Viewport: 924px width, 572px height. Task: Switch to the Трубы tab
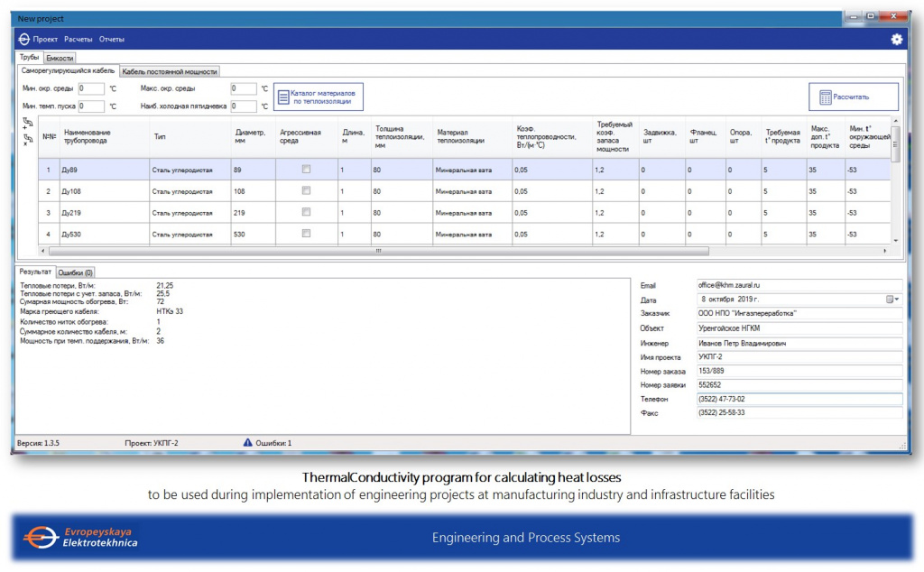[x=30, y=57]
